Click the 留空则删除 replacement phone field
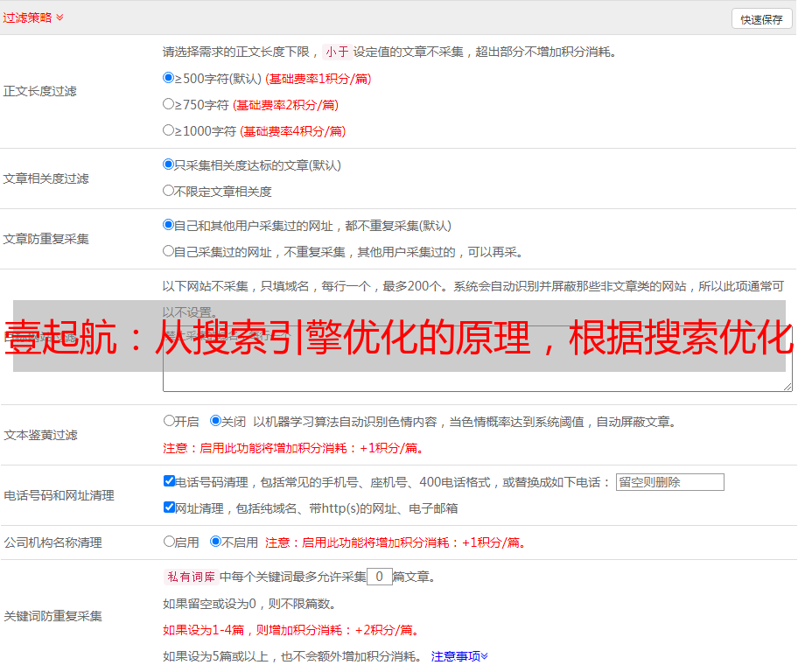This screenshot has width=798, height=672. coord(669,482)
